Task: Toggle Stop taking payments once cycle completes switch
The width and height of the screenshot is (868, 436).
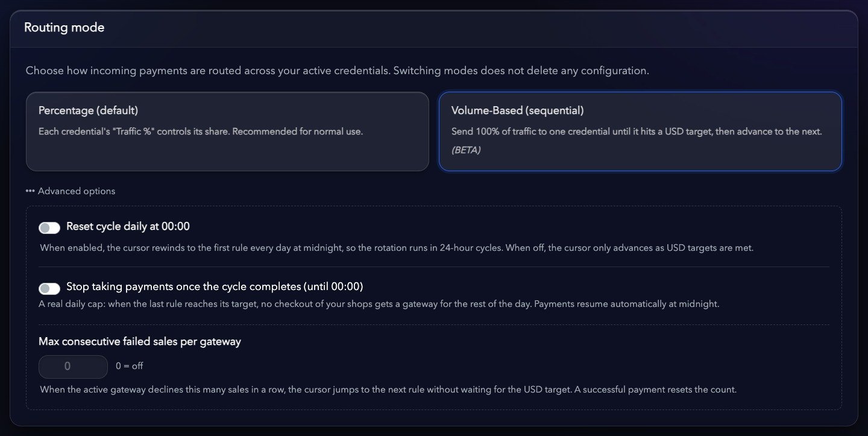Action: pyautogui.click(x=49, y=288)
